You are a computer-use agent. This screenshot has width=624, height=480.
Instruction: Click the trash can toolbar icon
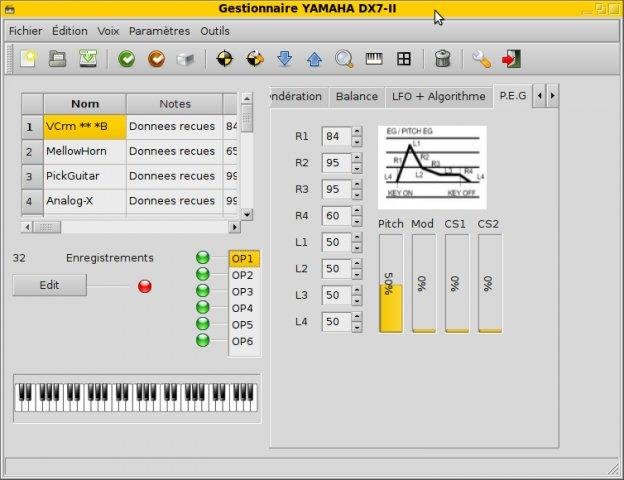tap(442, 59)
